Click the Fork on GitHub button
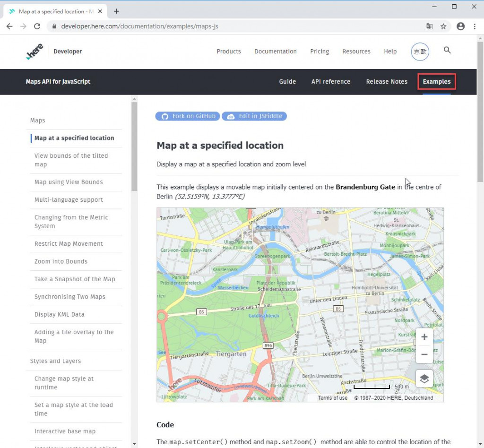 (x=188, y=116)
